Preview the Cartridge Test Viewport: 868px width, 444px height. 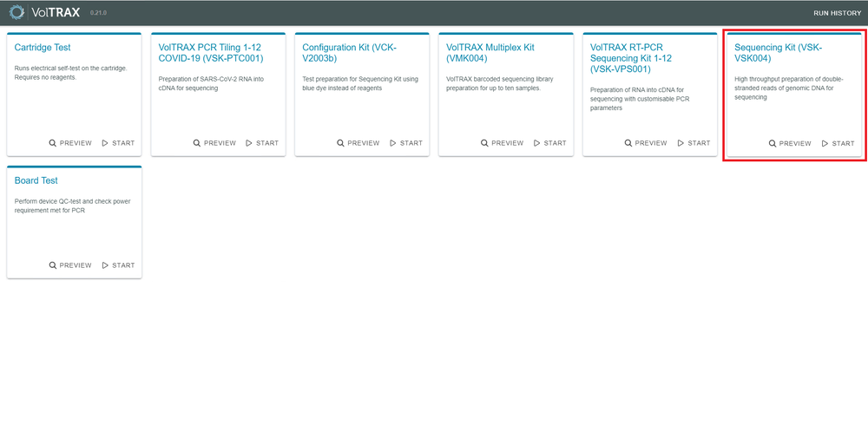(x=70, y=143)
